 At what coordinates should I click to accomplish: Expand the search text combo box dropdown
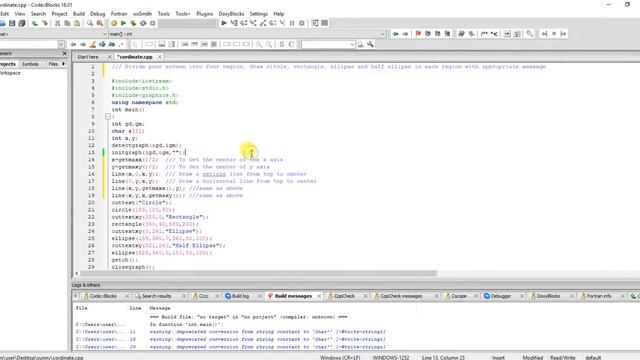click(351, 44)
